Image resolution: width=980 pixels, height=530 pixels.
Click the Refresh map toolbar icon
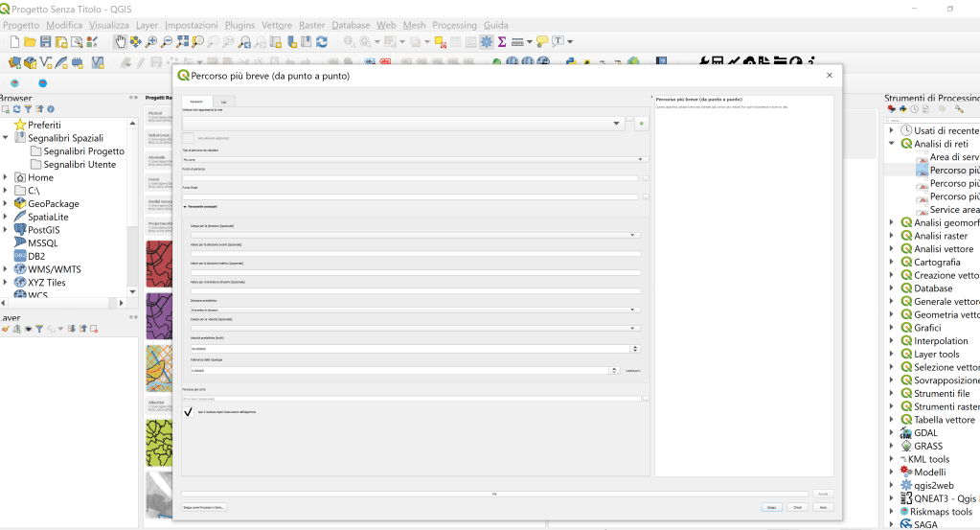(322, 42)
